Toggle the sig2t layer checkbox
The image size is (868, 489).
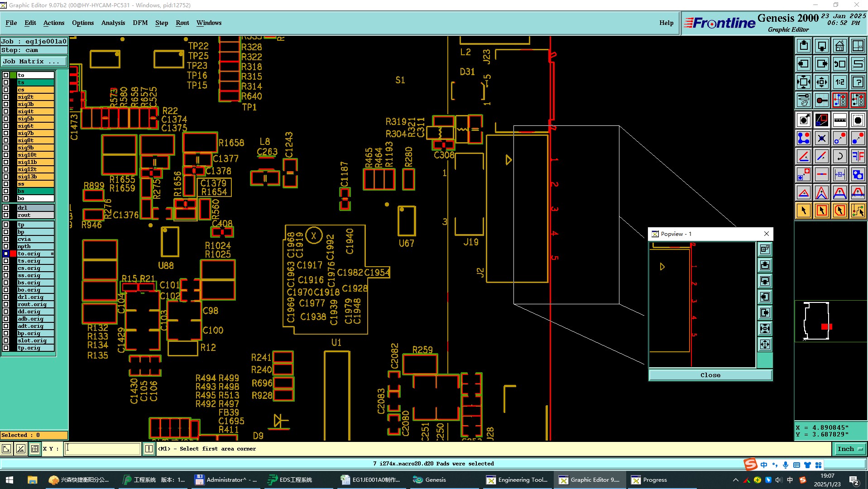6,97
